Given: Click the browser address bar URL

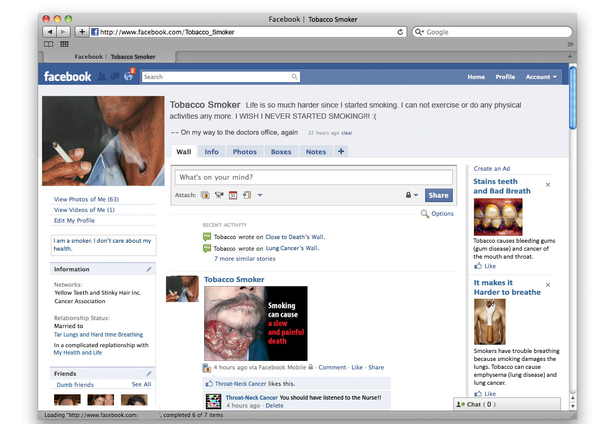Looking at the screenshot, I should (243, 32).
